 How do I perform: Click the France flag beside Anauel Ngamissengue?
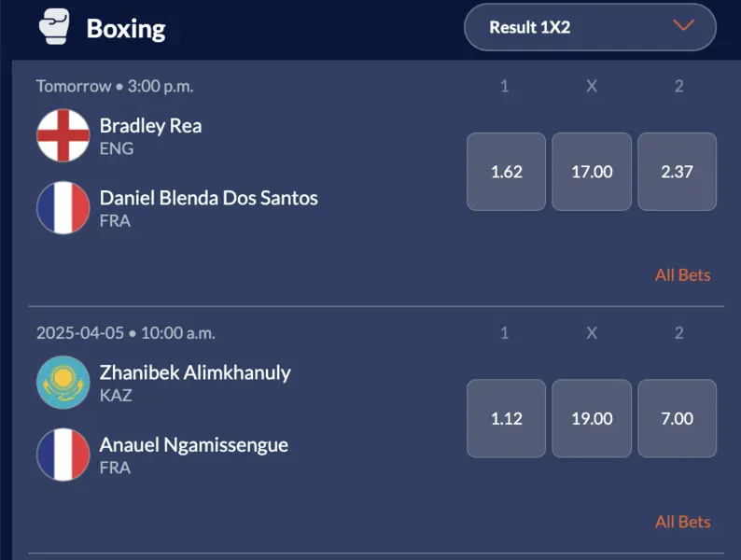click(63, 455)
